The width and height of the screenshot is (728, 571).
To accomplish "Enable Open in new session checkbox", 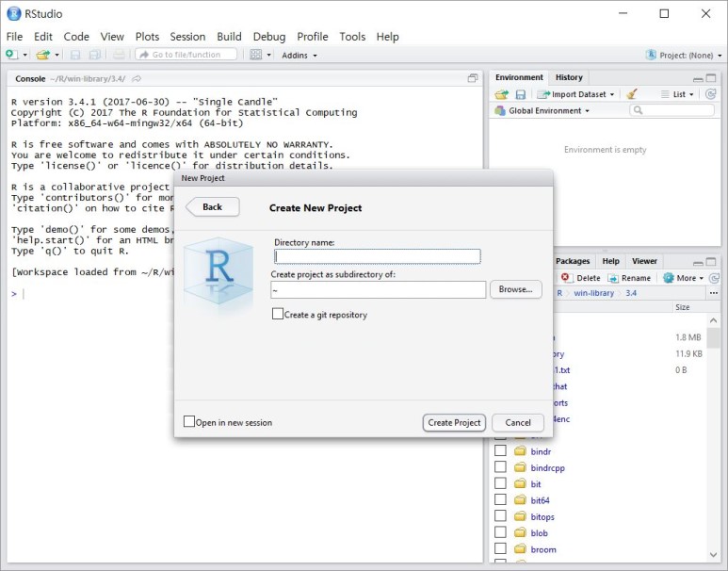I will coord(189,421).
